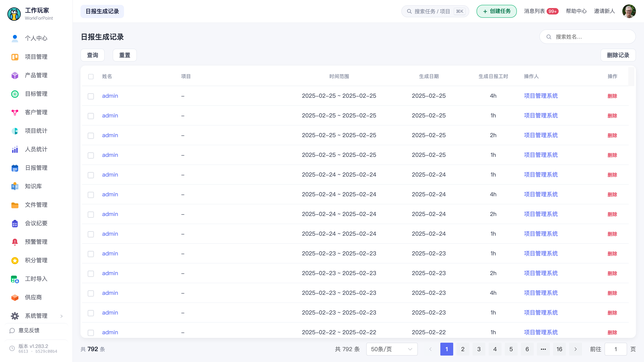Viewport: 644px width, 362px height.
Task: Click the 会议纪要 clipboard icon
Action: click(15, 223)
